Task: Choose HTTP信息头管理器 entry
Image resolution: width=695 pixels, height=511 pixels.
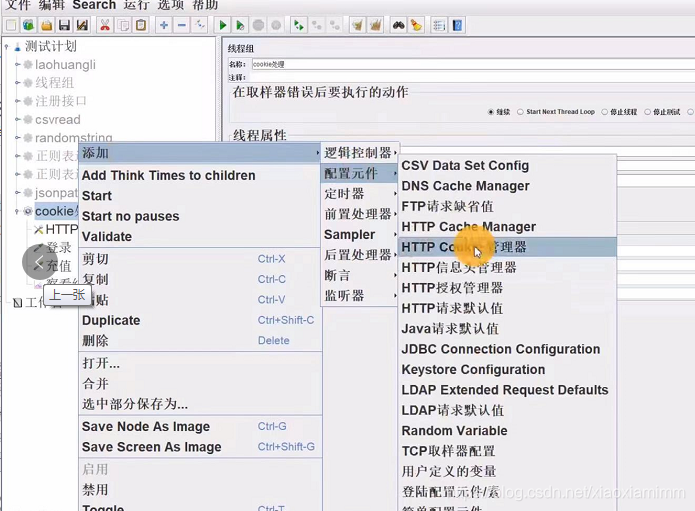Action: pos(508,267)
